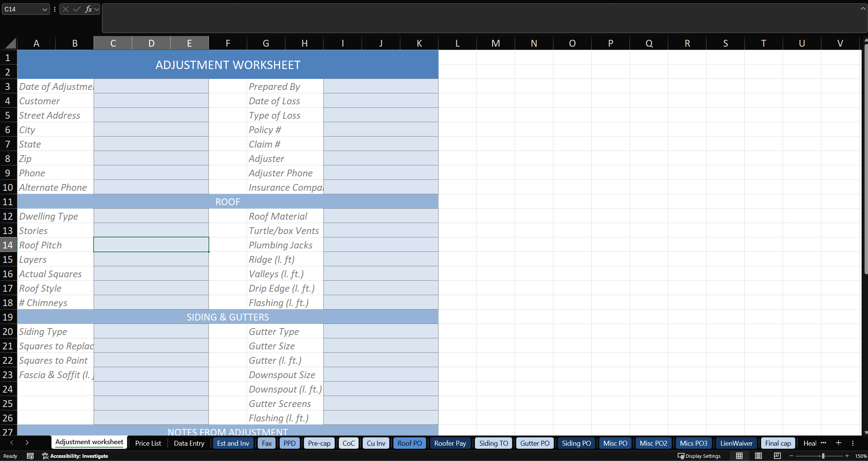Select the Normal view icon
Image resolution: width=868 pixels, height=462 pixels.
coord(739,456)
